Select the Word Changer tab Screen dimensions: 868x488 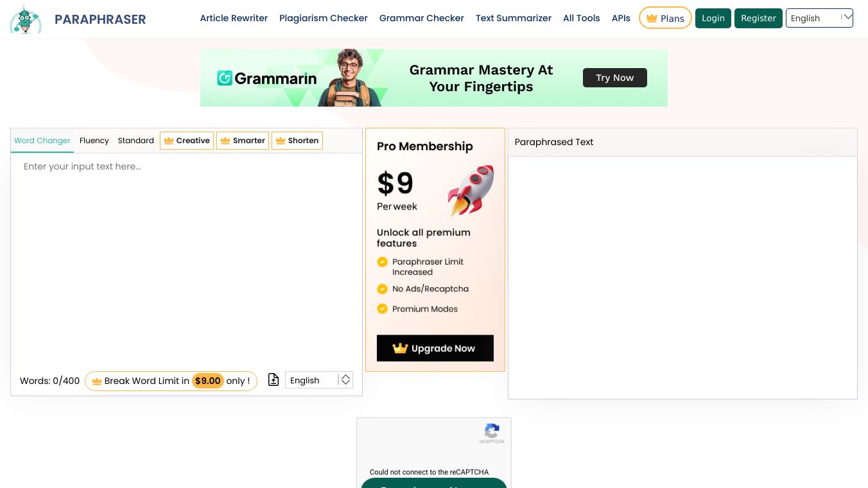[x=42, y=141]
